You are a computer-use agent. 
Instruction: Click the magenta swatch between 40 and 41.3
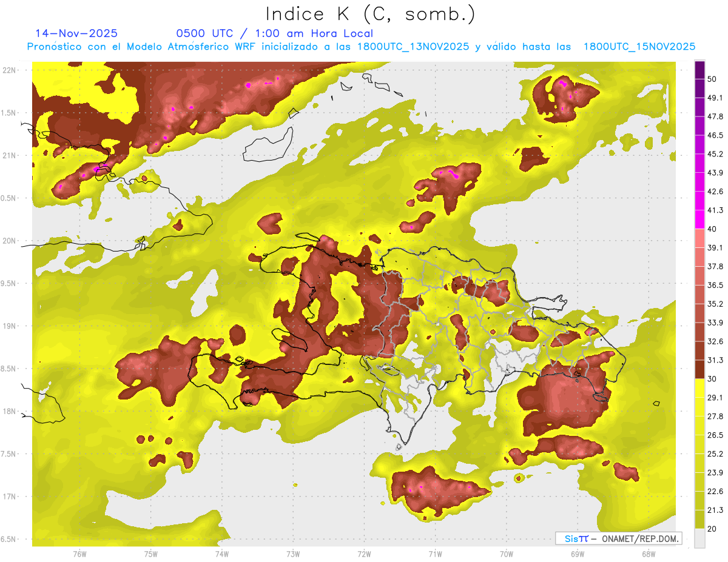click(x=699, y=219)
